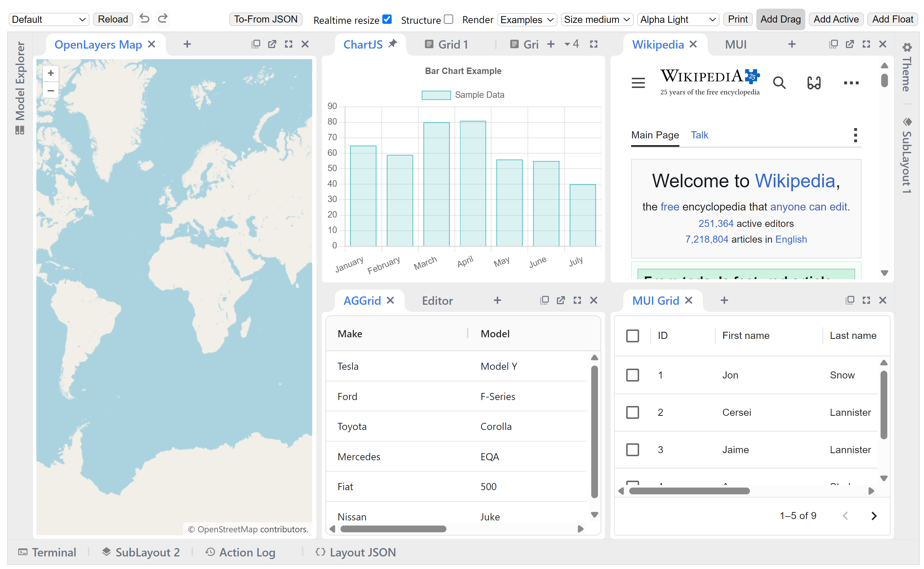Screen dimensions: 924x569
Task: Click the To-From JSON button
Action: (x=266, y=19)
